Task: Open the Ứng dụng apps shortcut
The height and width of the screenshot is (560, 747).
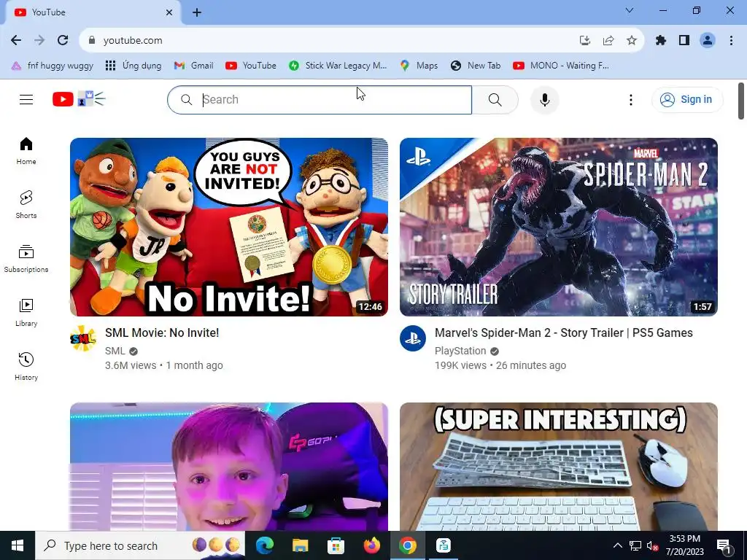Action: (133, 66)
